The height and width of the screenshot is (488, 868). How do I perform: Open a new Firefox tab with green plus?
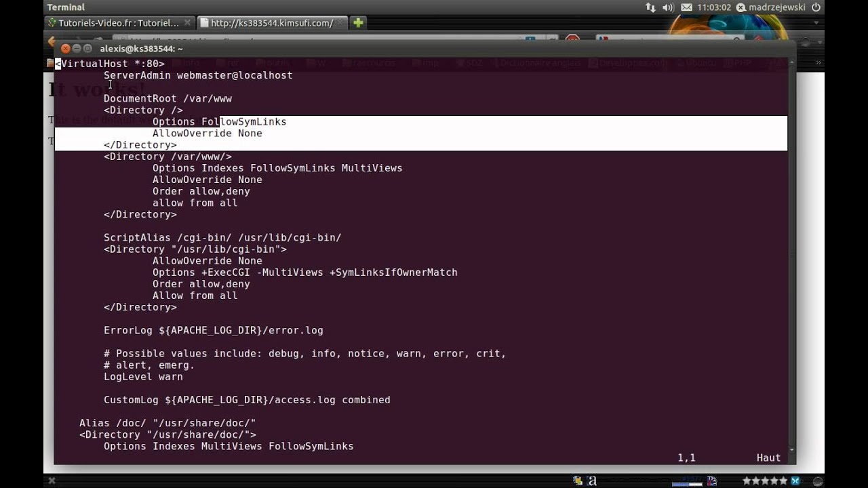pos(358,23)
